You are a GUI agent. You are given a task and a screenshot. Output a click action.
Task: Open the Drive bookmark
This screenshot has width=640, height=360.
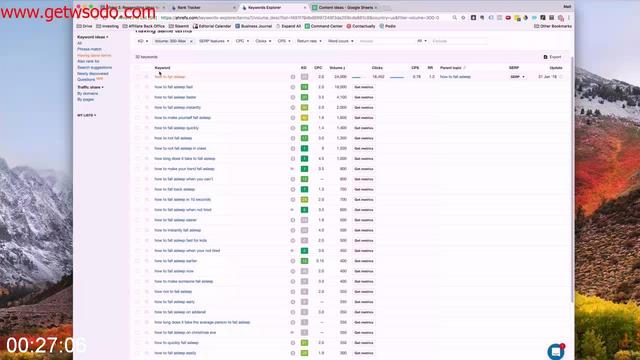click(x=84, y=26)
